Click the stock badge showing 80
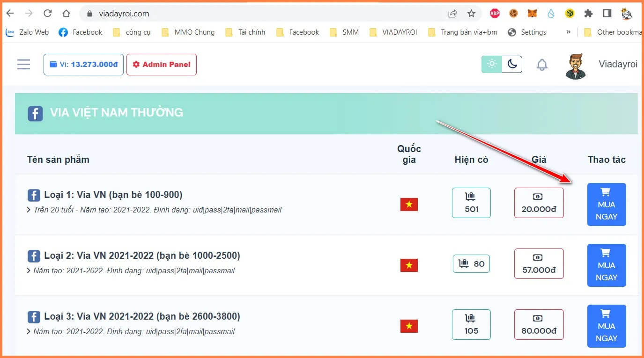This screenshot has height=358, width=644. click(471, 263)
